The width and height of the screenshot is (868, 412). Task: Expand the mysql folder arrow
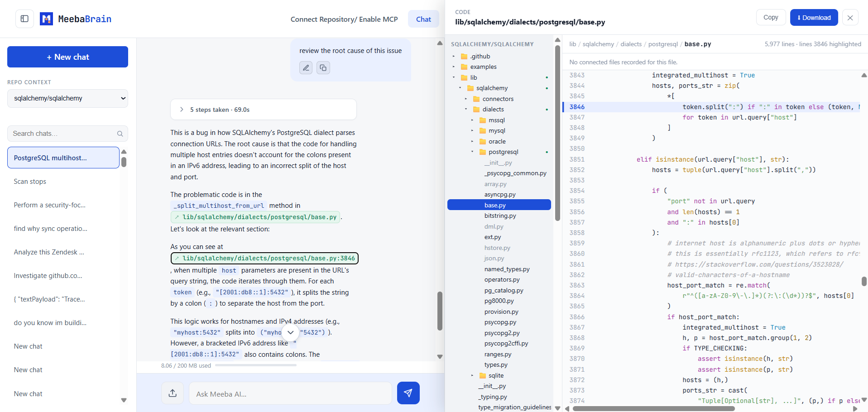(x=472, y=131)
